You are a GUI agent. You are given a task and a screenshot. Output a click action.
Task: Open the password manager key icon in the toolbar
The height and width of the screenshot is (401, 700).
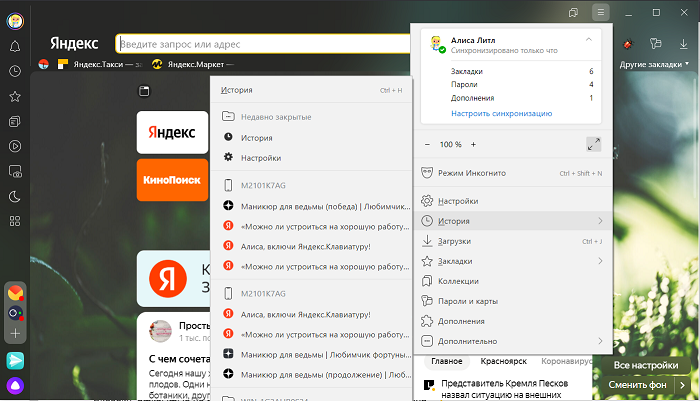(655, 43)
